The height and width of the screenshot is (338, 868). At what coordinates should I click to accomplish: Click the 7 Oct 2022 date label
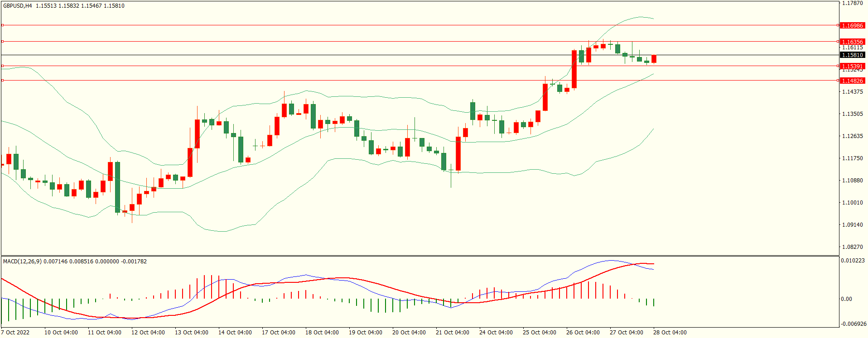click(x=15, y=333)
